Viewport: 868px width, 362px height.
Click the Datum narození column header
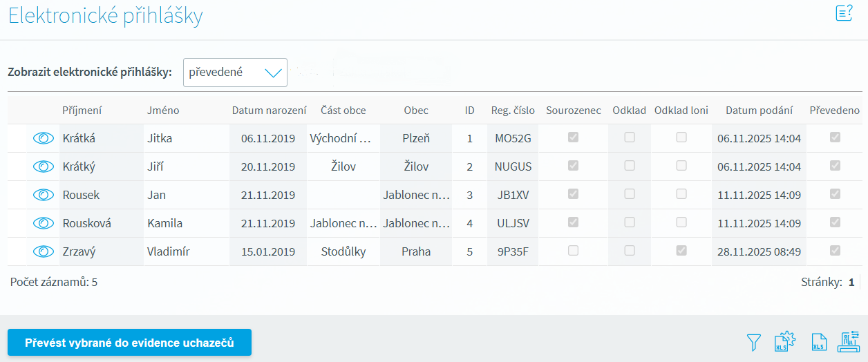(269, 111)
